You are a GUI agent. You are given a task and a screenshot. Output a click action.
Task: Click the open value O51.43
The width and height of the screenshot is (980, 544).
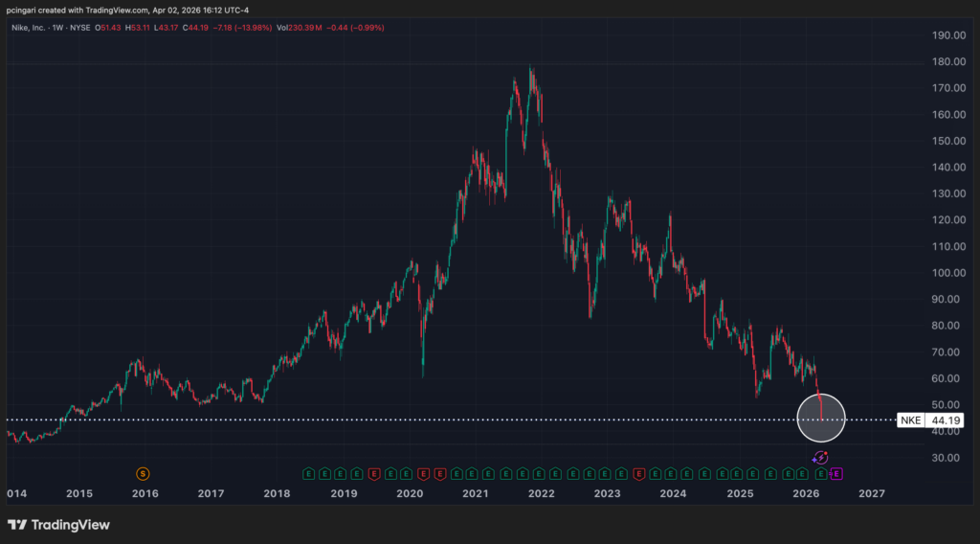pos(107,28)
